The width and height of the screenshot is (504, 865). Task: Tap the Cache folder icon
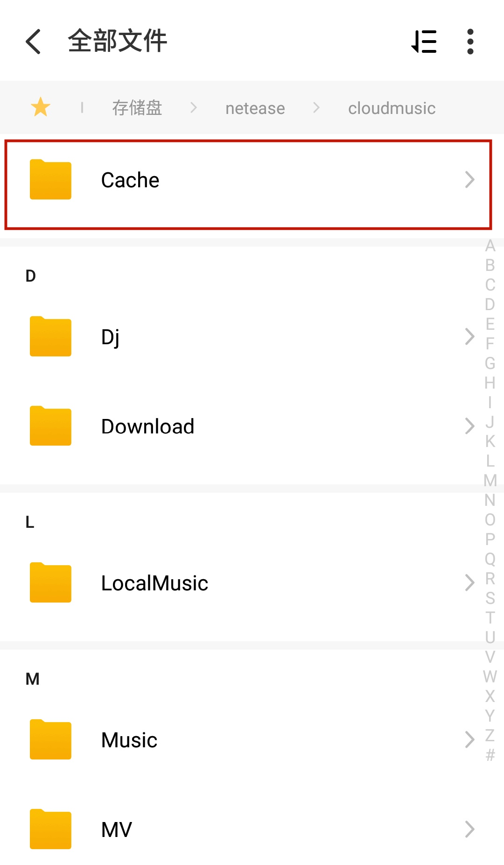point(50,180)
